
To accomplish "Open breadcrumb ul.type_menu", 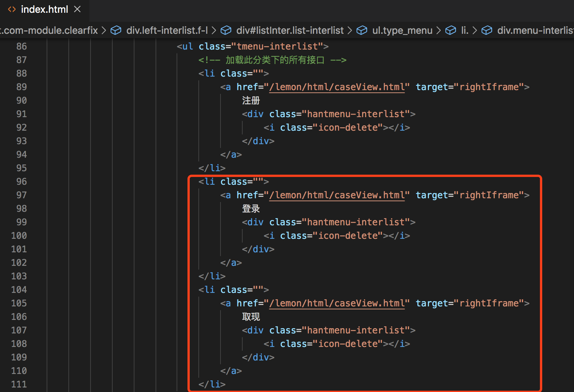I will 402,30.
